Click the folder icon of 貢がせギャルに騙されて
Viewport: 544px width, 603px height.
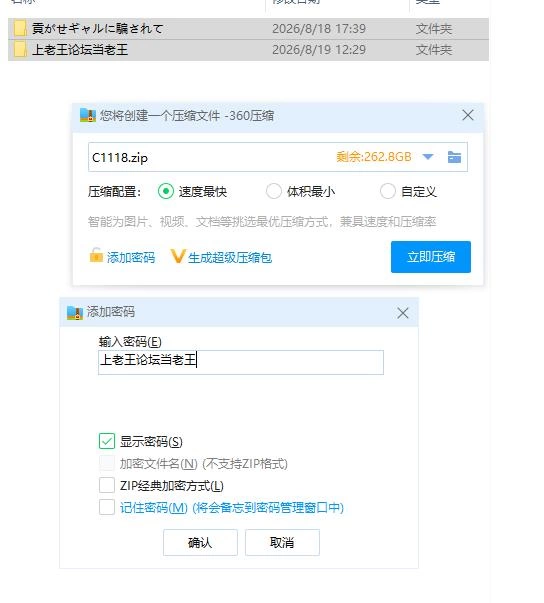coord(20,28)
